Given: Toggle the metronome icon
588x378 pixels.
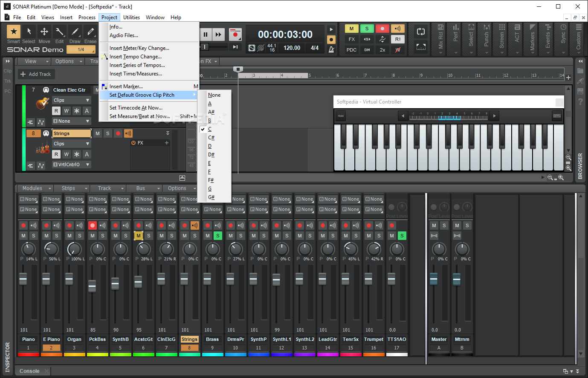Looking at the screenshot, I should (331, 49).
